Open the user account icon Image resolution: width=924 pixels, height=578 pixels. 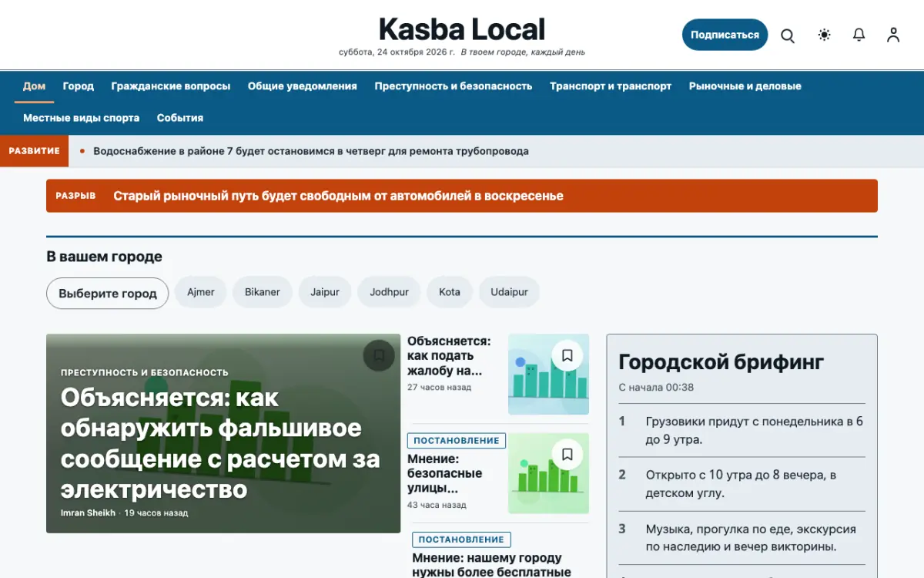(x=893, y=35)
